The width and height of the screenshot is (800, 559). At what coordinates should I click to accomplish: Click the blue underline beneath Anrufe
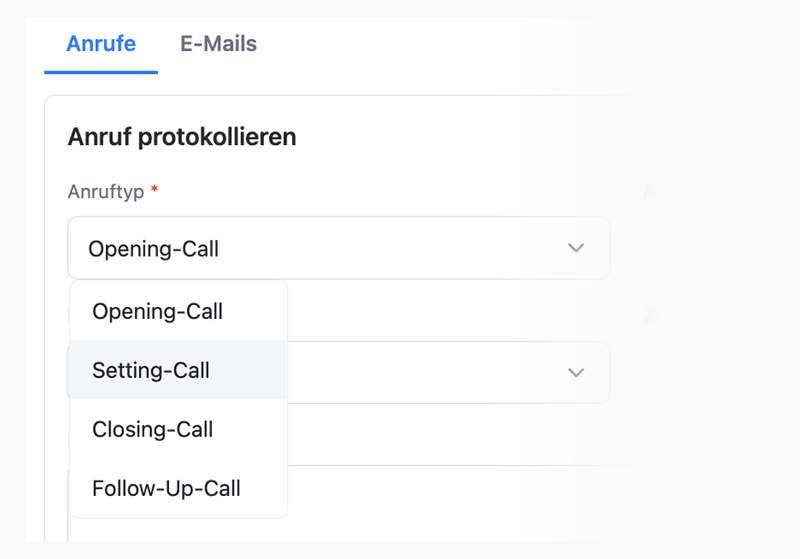(x=100, y=72)
